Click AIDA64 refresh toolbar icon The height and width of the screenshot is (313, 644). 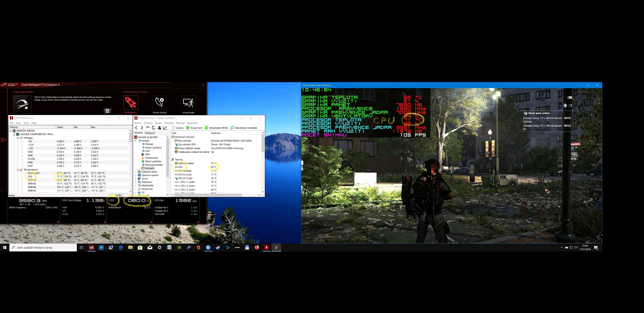(154, 128)
